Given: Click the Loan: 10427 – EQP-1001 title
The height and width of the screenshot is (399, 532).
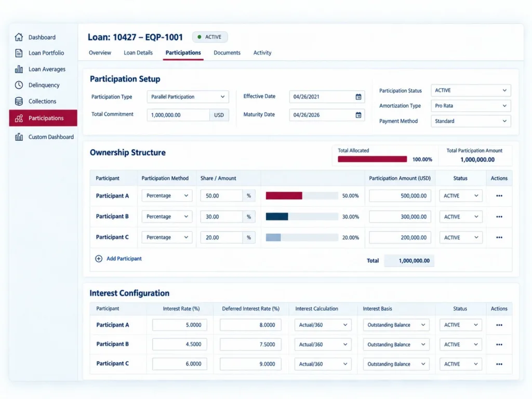Looking at the screenshot, I should [135, 37].
